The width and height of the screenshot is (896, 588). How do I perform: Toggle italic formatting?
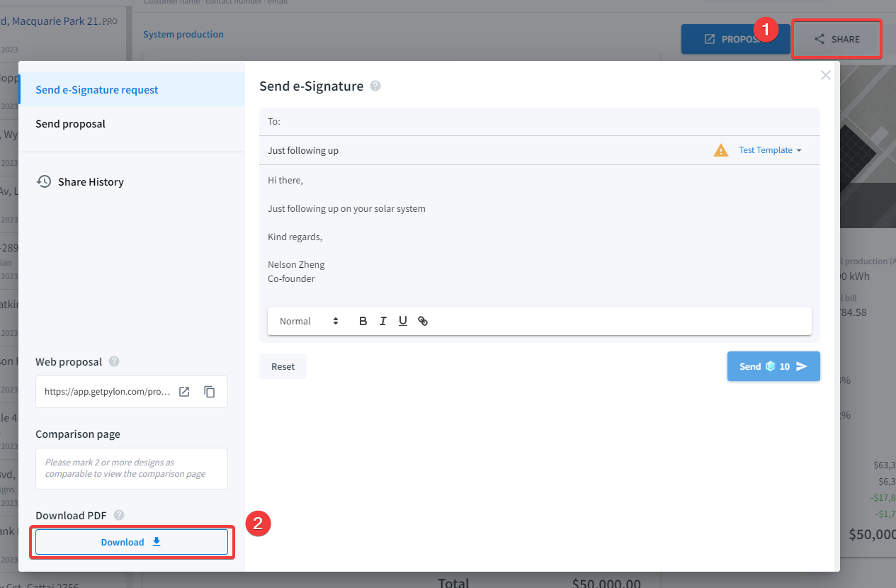[383, 321]
